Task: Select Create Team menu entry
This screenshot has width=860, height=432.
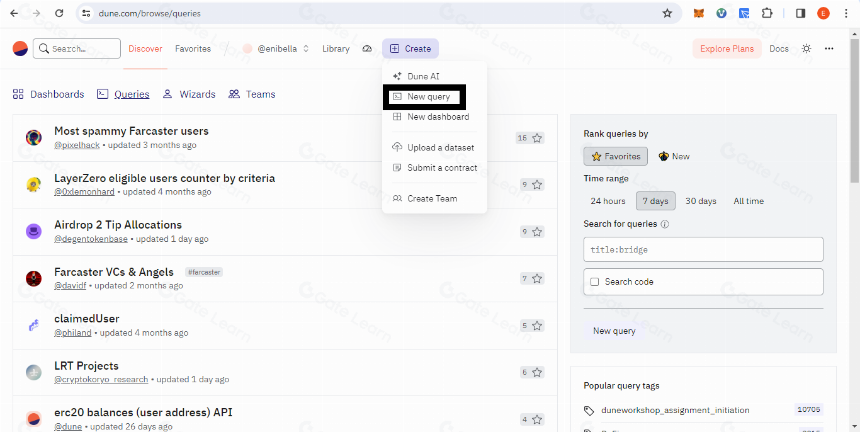Action: click(x=425, y=198)
